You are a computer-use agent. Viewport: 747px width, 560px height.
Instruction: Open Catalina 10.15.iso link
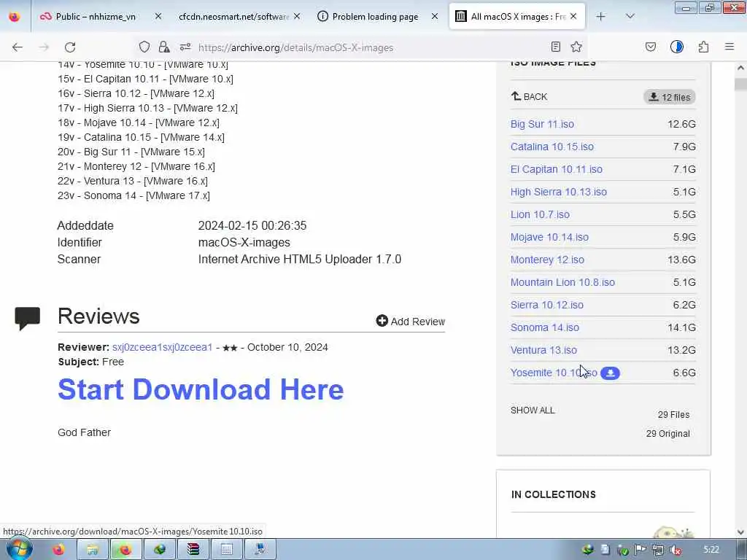(552, 147)
